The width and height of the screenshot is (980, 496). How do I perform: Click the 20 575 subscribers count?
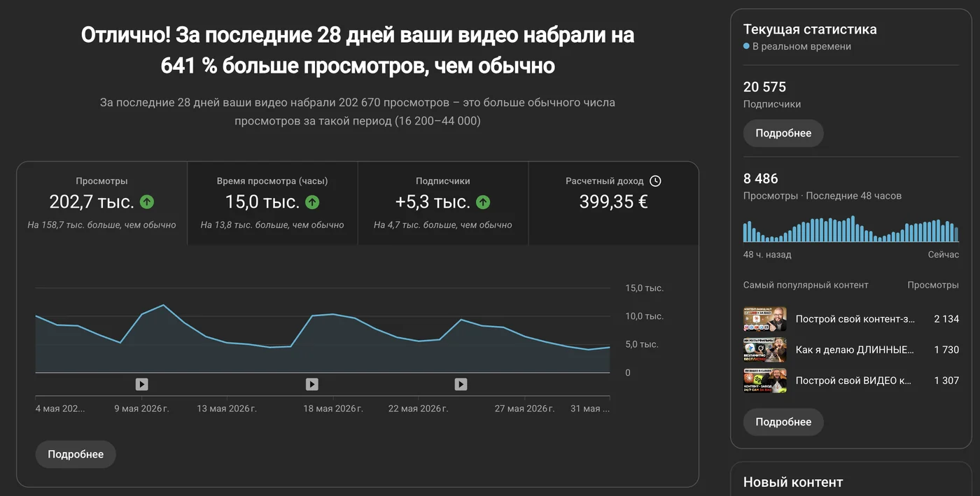[764, 87]
